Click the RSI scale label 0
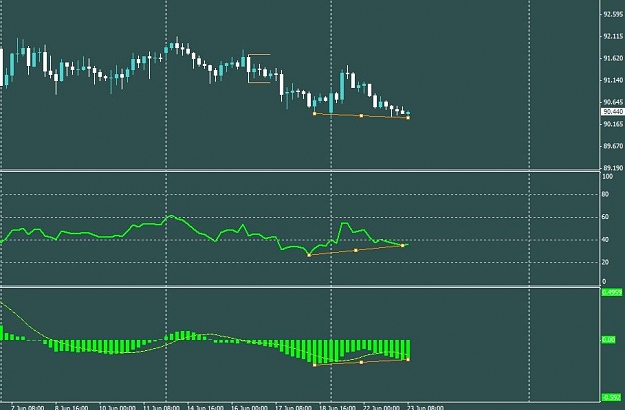 click(604, 282)
